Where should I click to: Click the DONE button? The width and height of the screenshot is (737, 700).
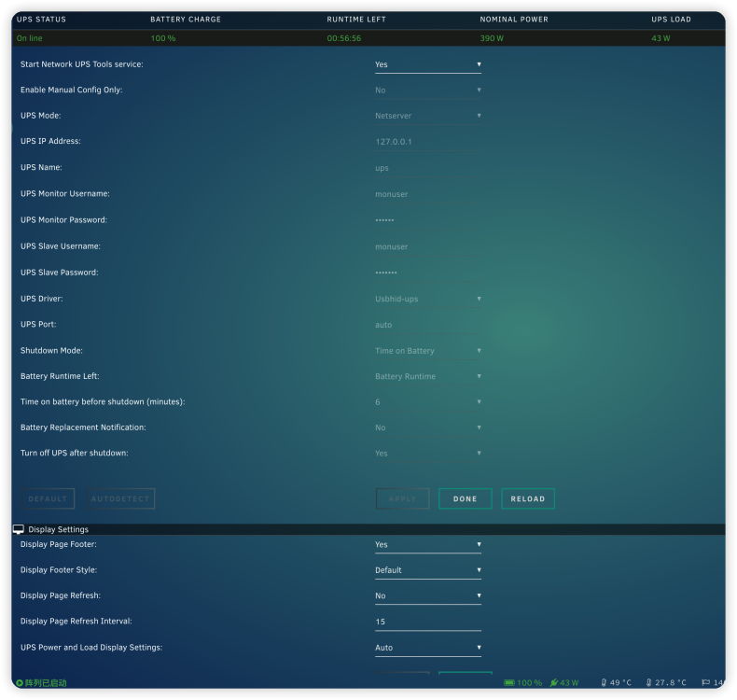tap(466, 498)
